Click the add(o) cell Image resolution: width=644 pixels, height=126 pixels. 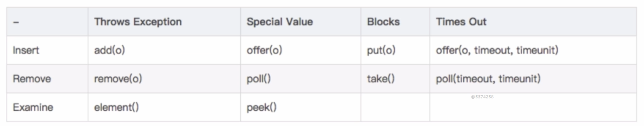[x=109, y=50]
